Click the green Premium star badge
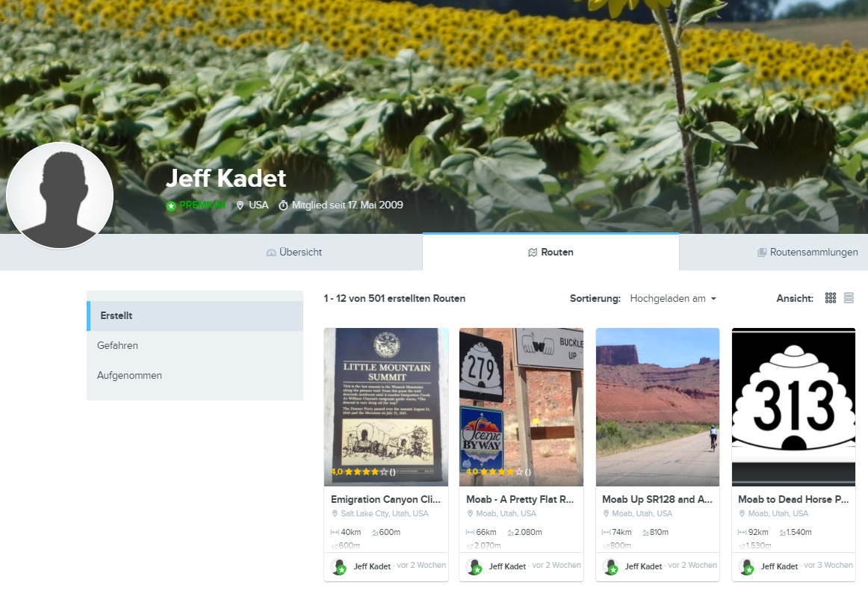868x591 pixels. coord(171,205)
